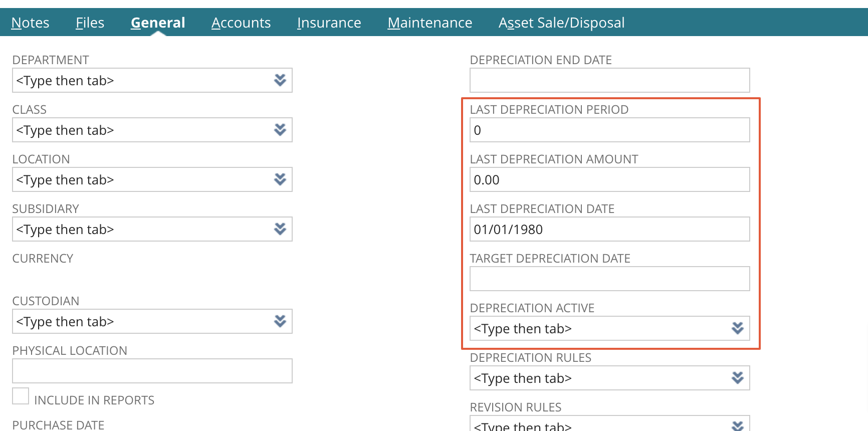Expand the Revision Rules dropdown
Screen dimensions: 868x431
[x=737, y=425]
